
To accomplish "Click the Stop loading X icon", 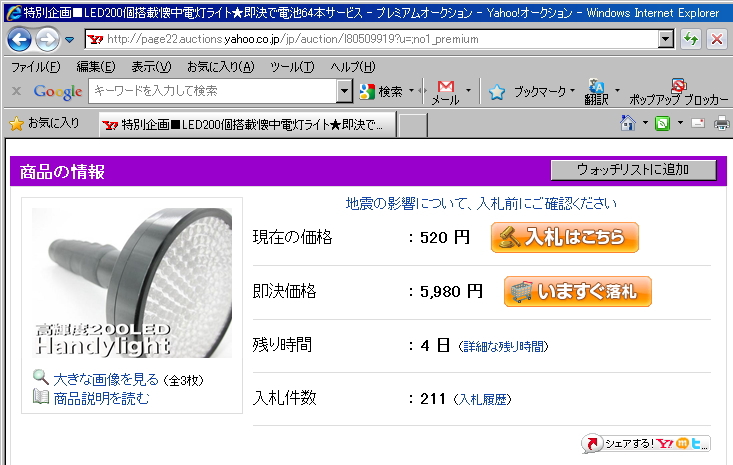I will [x=716, y=39].
